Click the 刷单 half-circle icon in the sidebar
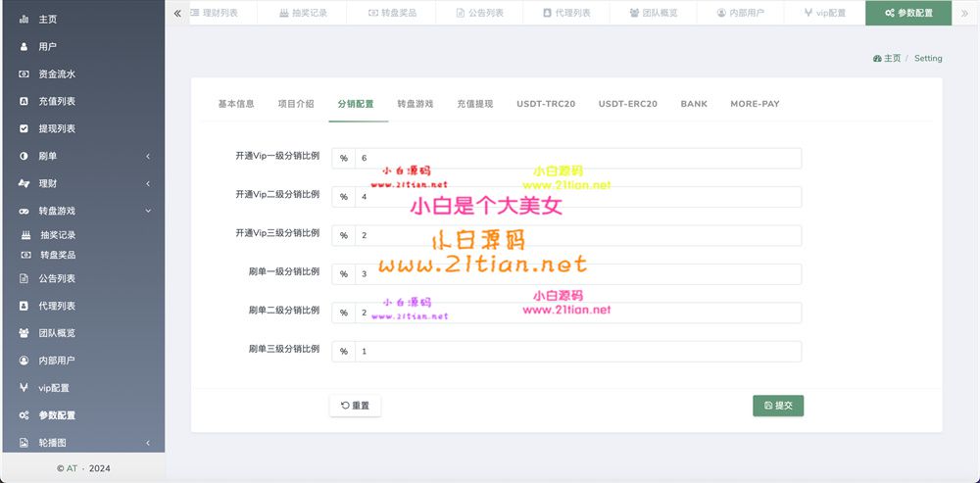980x483 pixels. [x=24, y=156]
